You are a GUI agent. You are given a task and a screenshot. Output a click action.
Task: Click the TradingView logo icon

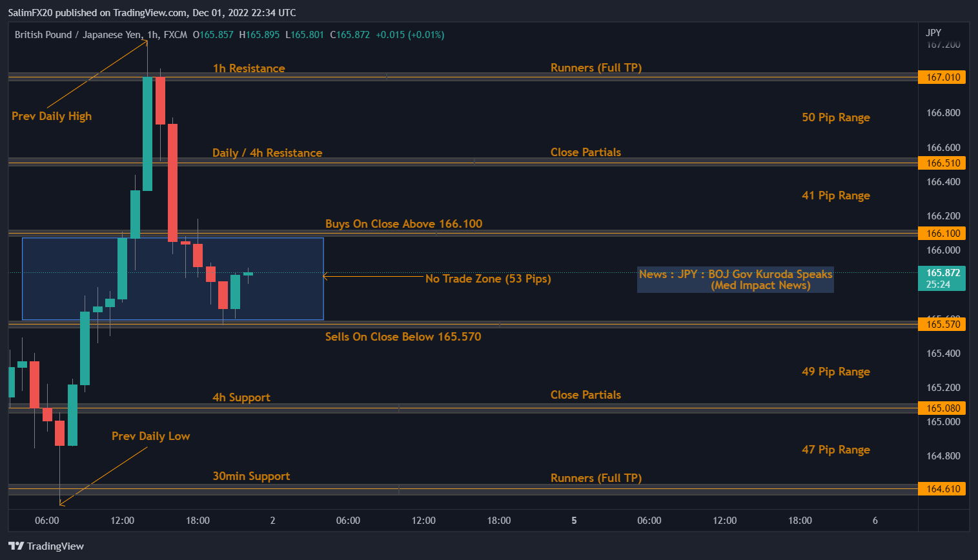tap(16, 546)
